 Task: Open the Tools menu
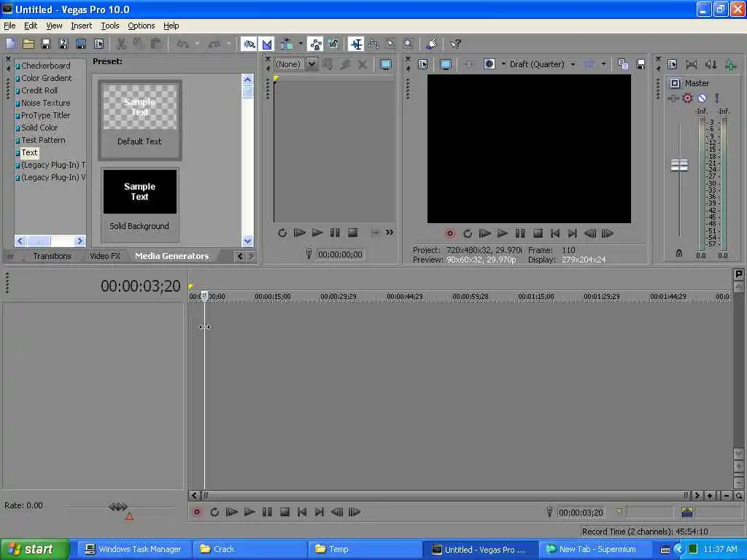pos(110,26)
